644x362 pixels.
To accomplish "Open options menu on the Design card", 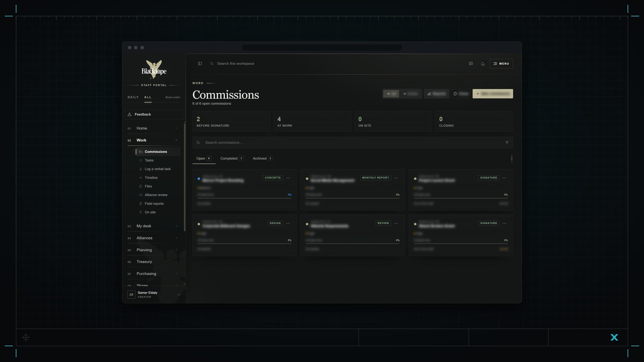I will pos(288,223).
